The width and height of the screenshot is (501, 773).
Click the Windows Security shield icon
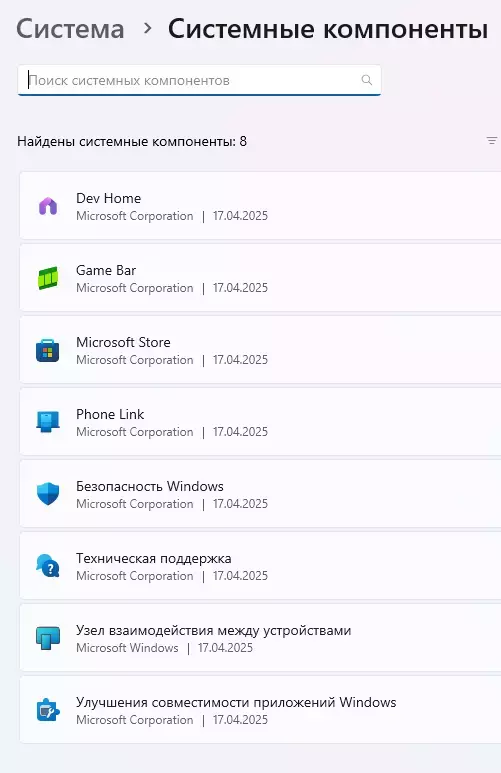(x=48, y=494)
